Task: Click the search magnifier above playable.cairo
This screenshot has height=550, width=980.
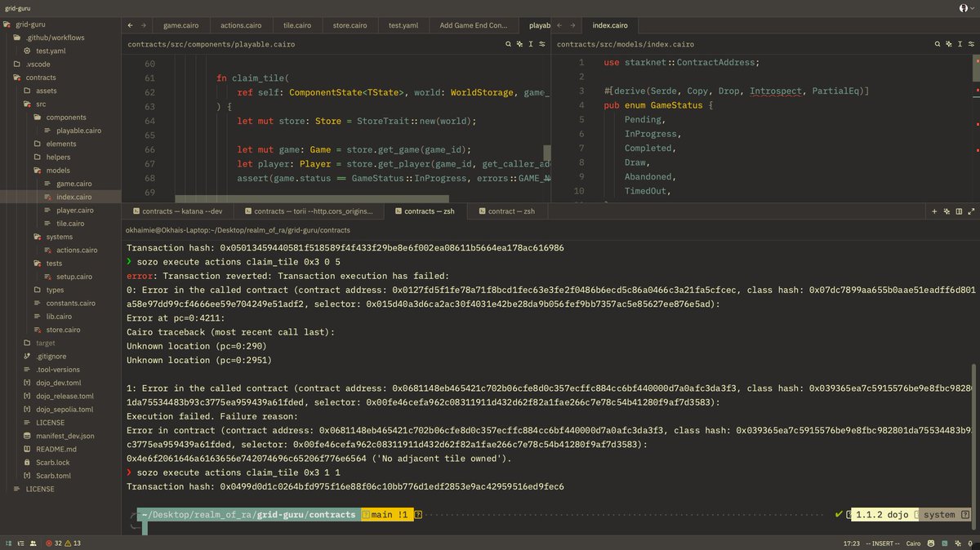Action: (x=508, y=44)
